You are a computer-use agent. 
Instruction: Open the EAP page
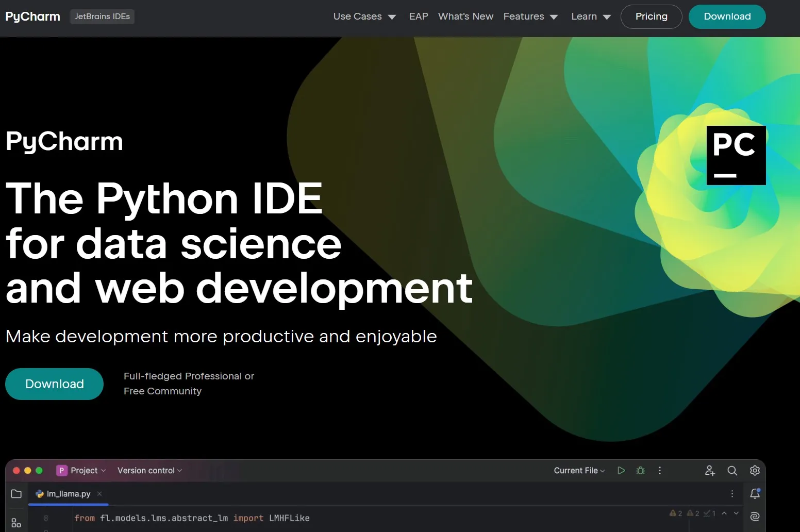click(419, 16)
